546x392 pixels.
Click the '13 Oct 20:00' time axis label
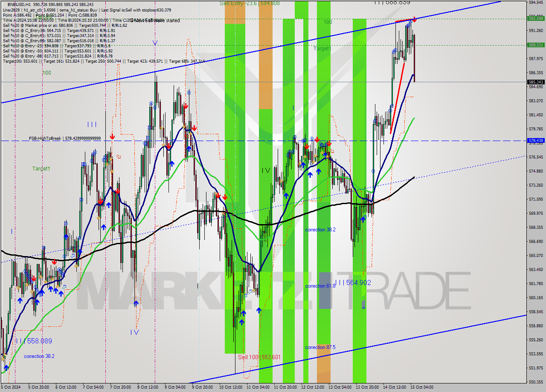click(x=367, y=387)
